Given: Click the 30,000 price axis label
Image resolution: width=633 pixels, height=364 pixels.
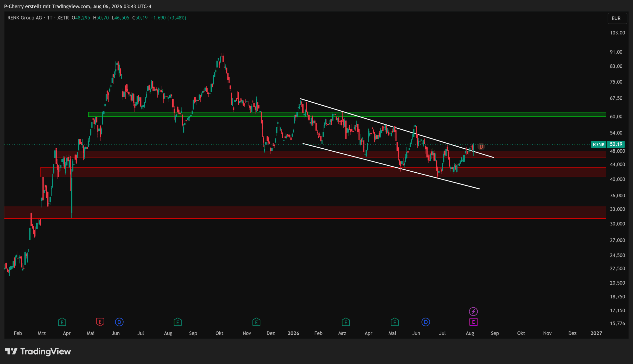Looking at the screenshot, I should coord(617,224).
